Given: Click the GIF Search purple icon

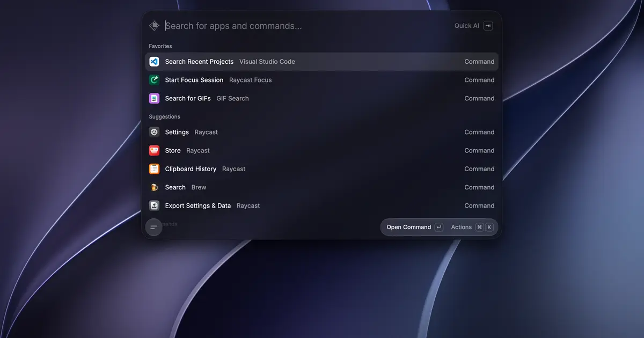Looking at the screenshot, I should pos(154,98).
